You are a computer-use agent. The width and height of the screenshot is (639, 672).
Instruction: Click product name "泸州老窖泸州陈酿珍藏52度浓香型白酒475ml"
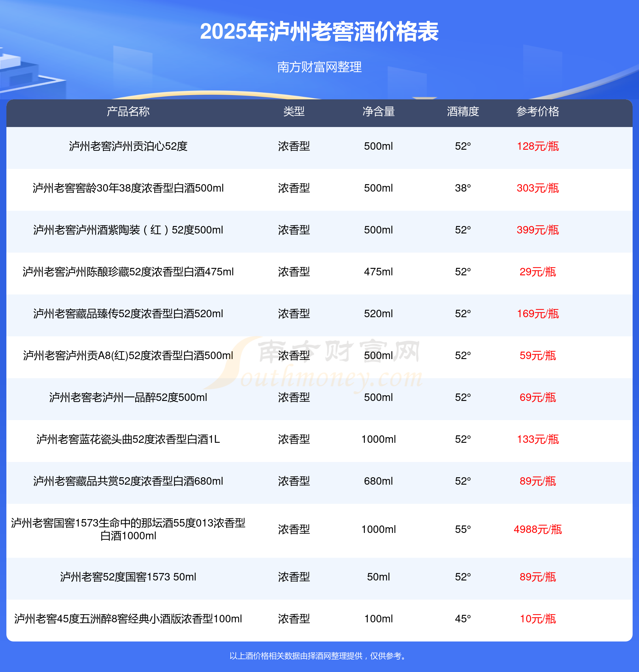click(128, 272)
